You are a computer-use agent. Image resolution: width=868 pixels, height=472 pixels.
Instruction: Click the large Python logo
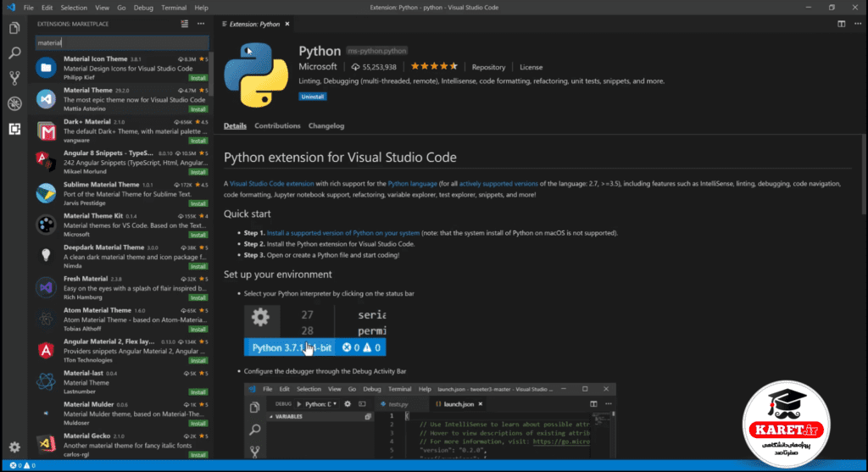coord(256,75)
